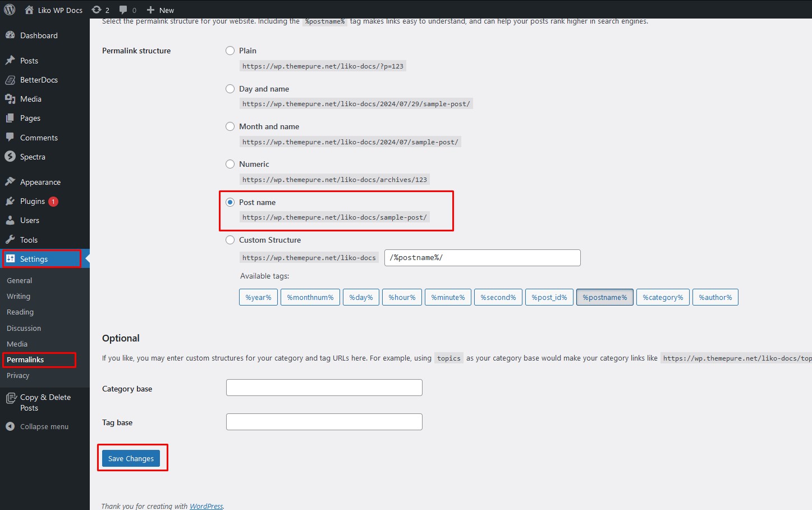The width and height of the screenshot is (812, 510).
Task: Select the Day and name radio button
Action: (230, 89)
